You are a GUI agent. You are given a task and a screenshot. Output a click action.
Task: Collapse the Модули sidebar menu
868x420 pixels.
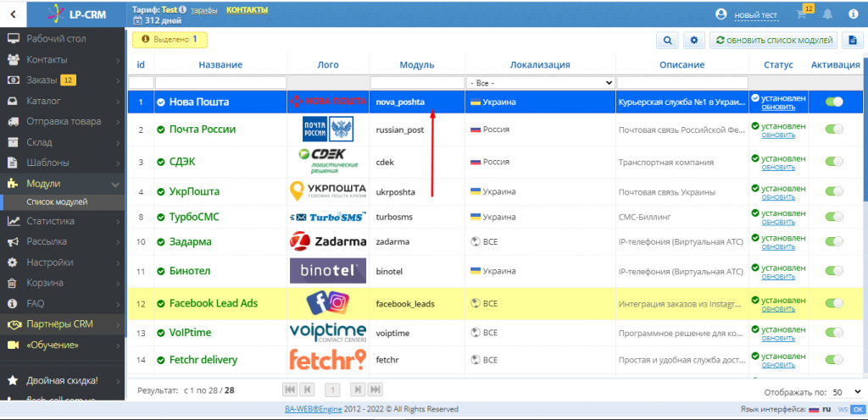[63, 184]
